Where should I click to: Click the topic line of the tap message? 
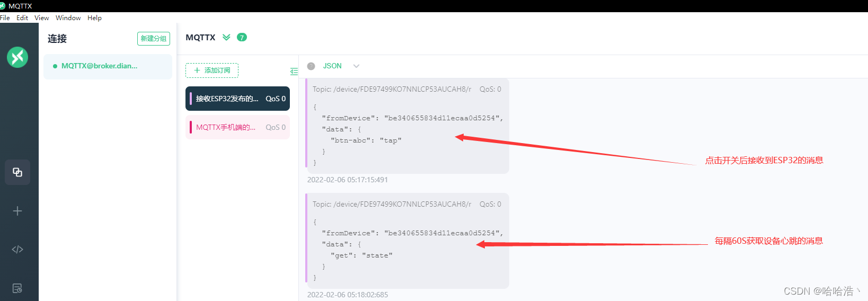click(392, 89)
